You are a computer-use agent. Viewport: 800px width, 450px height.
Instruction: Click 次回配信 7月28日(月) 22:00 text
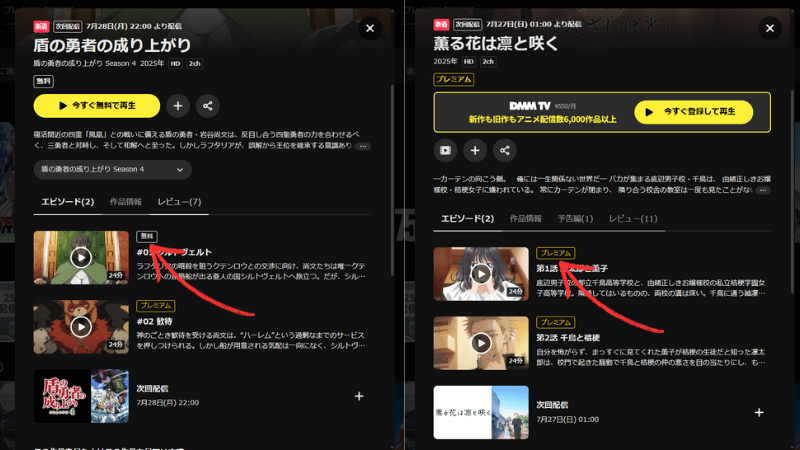167,395
